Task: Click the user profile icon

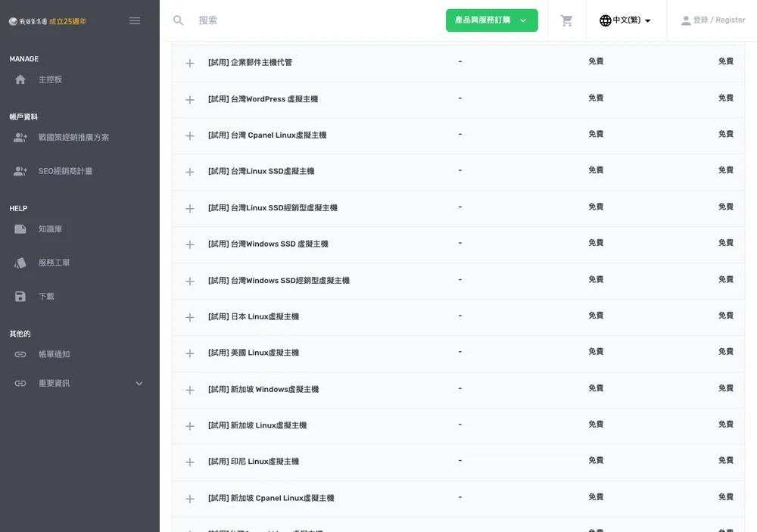Action: coord(686,20)
